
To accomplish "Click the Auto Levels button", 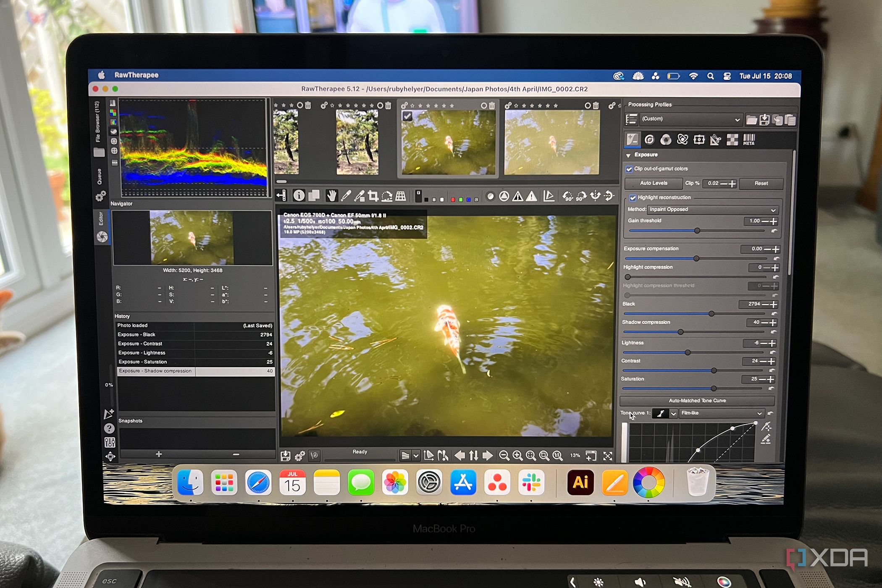I will click(x=654, y=184).
